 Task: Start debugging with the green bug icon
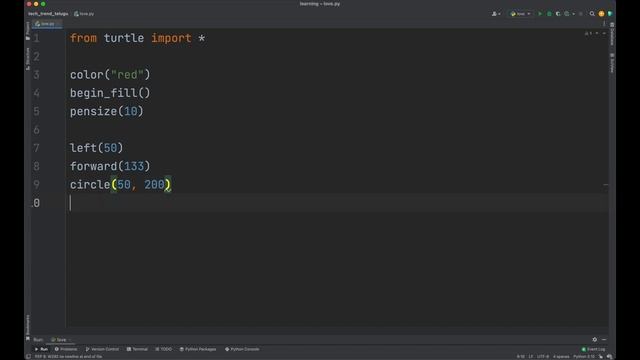click(x=549, y=14)
